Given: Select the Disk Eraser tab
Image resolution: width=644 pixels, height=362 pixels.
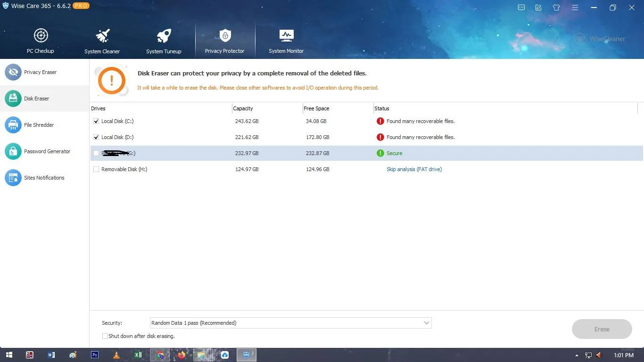Looking at the screenshot, I should [45, 99].
